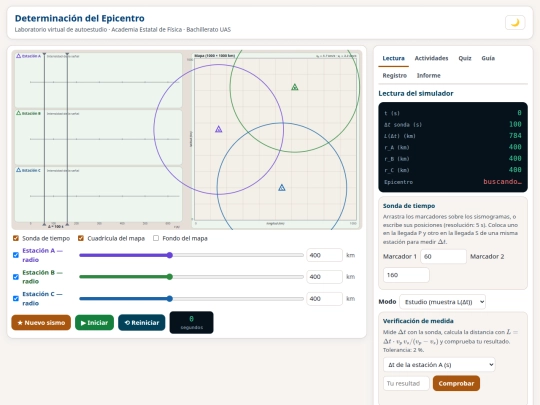Click the Estación B seismogram triangle icon
540x405 pixels.
tap(19, 113)
